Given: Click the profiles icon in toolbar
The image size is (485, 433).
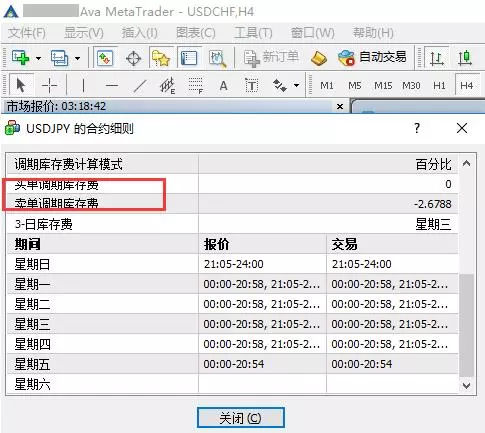Looking at the screenshot, I should (x=60, y=58).
